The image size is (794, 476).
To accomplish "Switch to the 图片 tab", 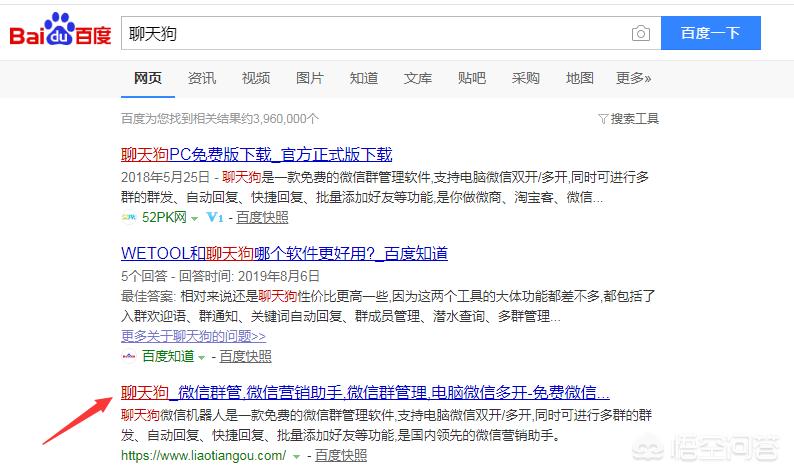I will [310, 78].
